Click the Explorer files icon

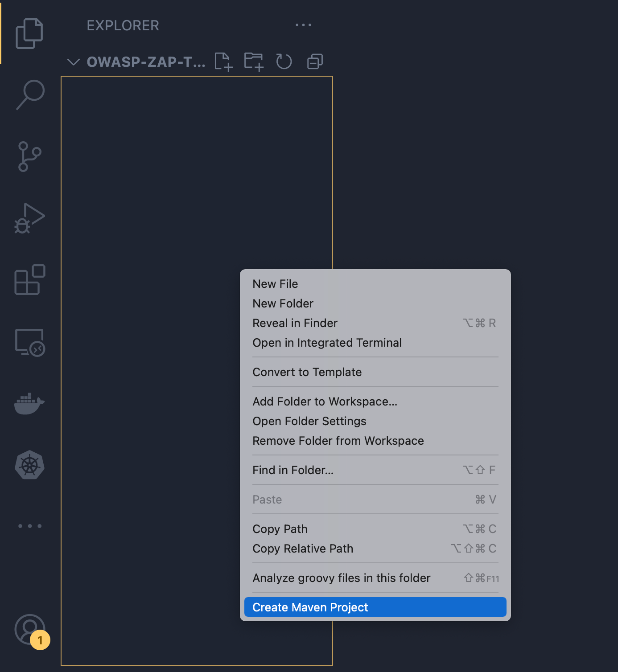(x=29, y=33)
